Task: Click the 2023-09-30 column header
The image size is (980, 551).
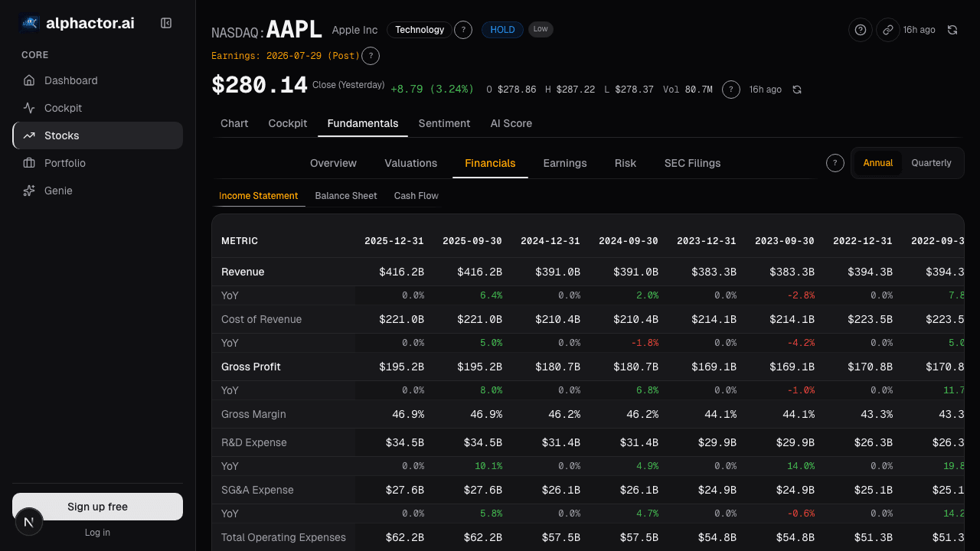Action: (x=784, y=241)
